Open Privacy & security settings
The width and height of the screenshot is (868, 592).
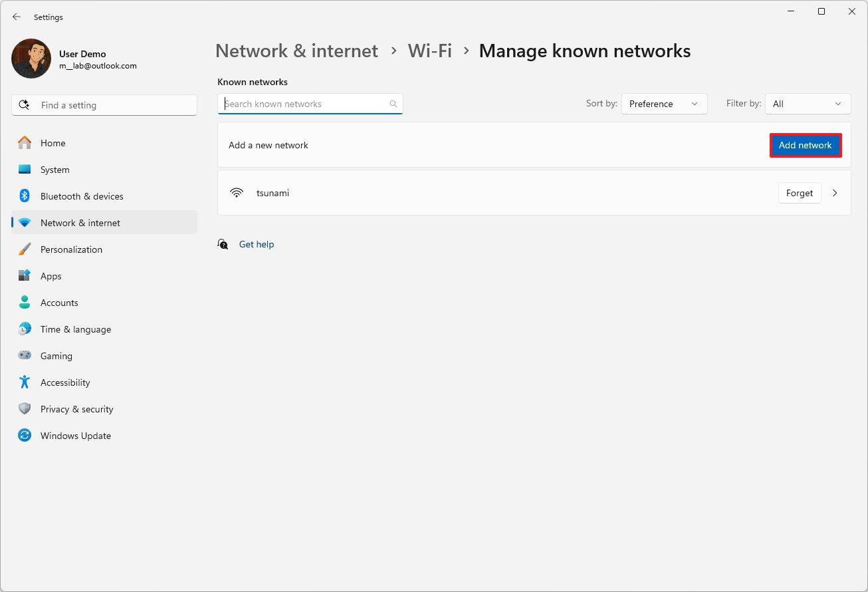pyautogui.click(x=76, y=409)
